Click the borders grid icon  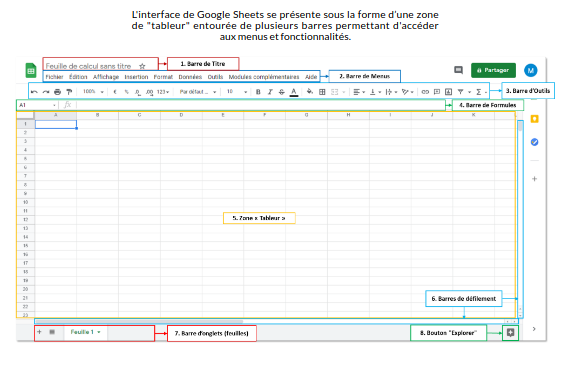coord(322,92)
